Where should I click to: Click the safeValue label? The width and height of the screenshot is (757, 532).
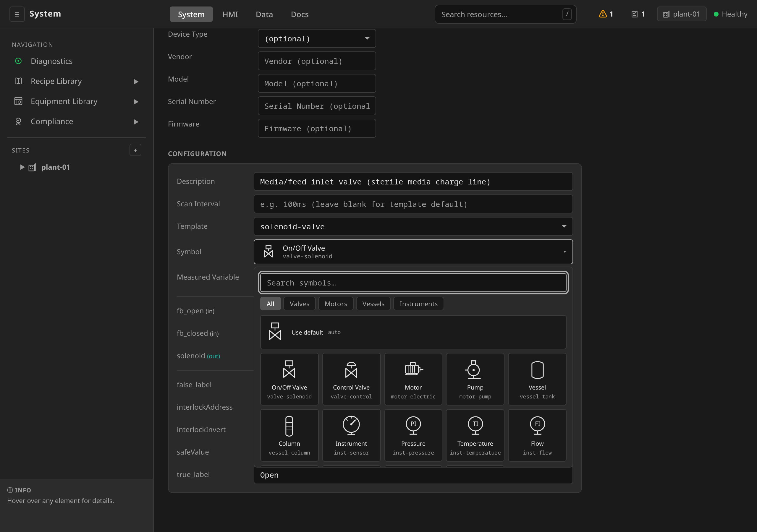click(193, 452)
